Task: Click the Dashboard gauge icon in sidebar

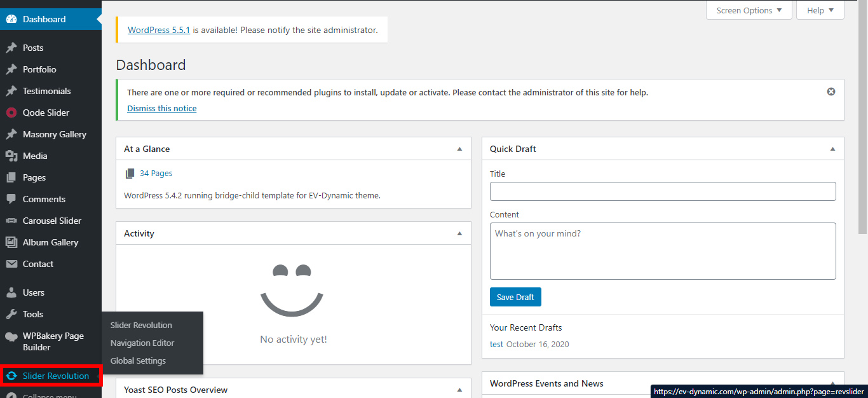Action: [x=11, y=19]
